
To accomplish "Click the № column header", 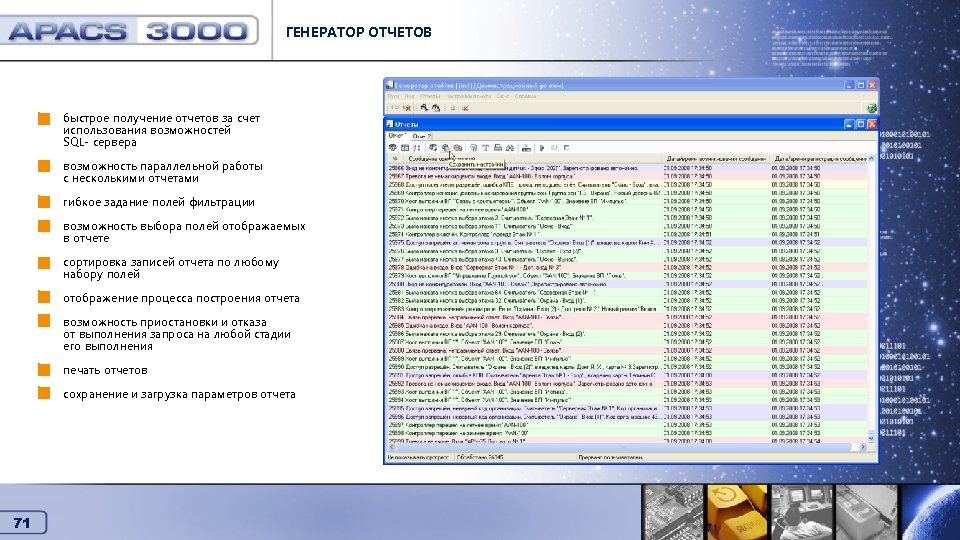I will 395,159.
